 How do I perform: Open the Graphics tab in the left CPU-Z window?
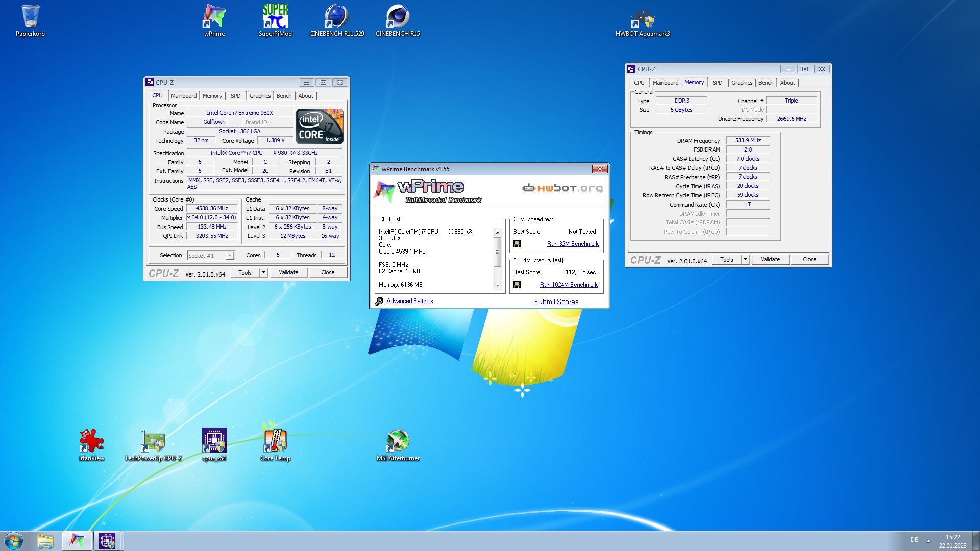pyautogui.click(x=260, y=96)
